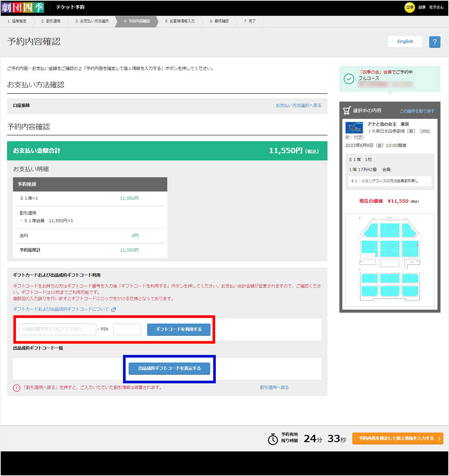Viewport: 449px width, 476px height.
Task: Click the 劇団四季 logo at top left
Action: (x=22, y=7)
